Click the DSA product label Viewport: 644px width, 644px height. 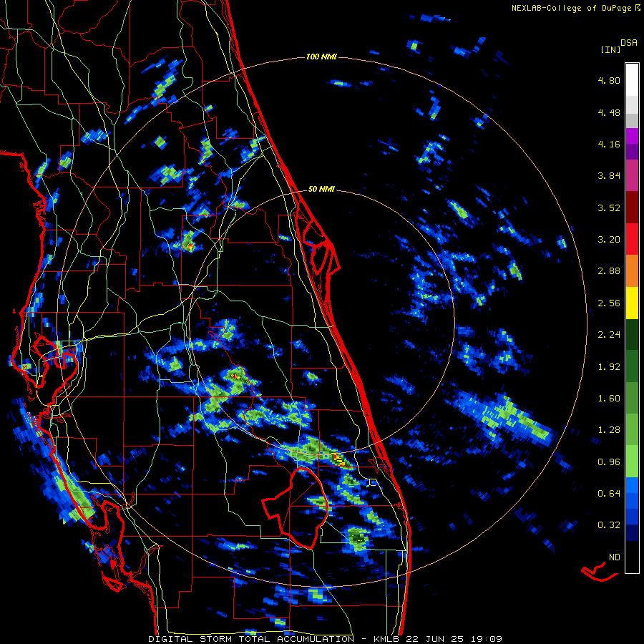[x=629, y=43]
